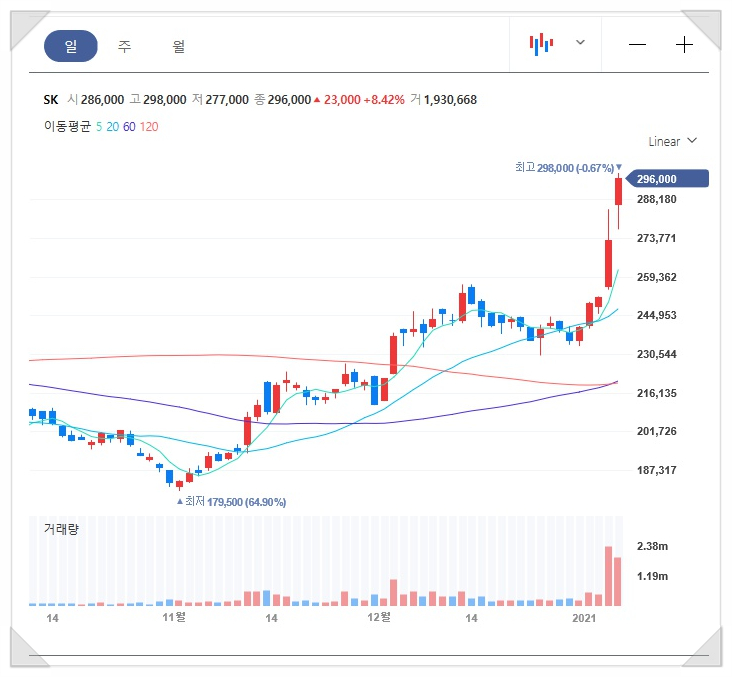732x677 pixels.
Task: Switch to the 월 (monthly) tab
Action: click(178, 46)
